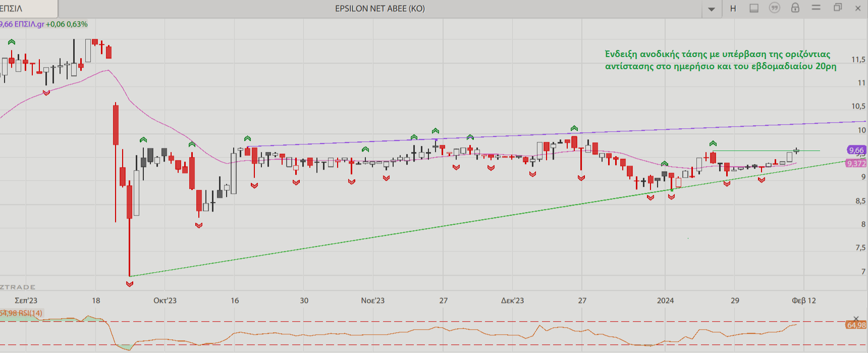
Task: Click the 8,5 price axis label
Action: click(860, 201)
